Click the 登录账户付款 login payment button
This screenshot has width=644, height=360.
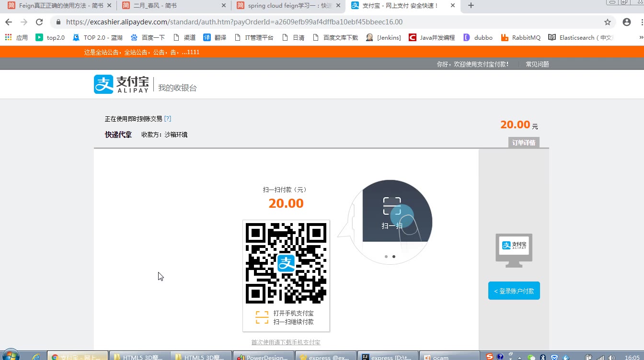pos(514,291)
